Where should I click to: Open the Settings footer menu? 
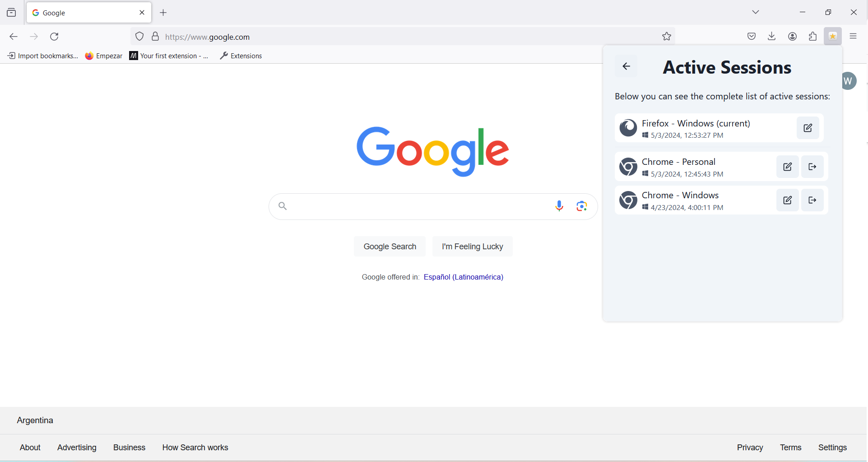(x=832, y=448)
